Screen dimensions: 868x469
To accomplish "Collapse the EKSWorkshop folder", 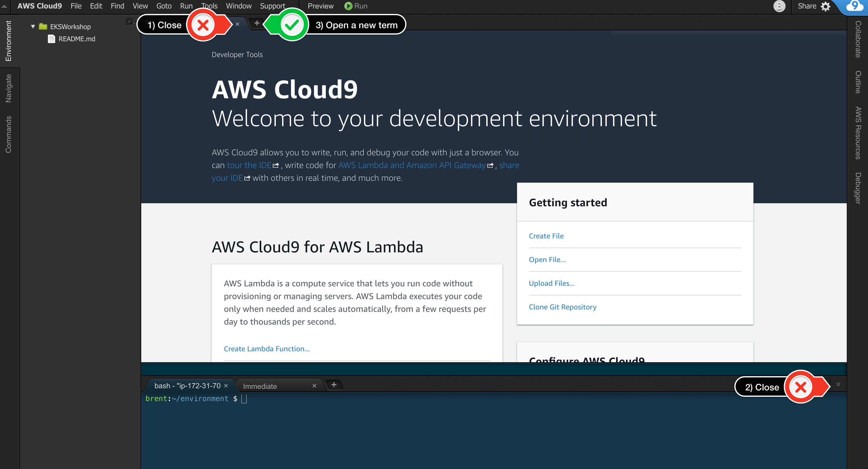I will tap(33, 26).
